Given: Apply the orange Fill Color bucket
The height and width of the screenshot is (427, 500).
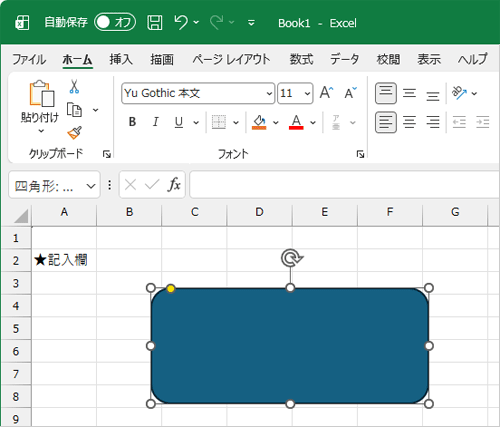Looking at the screenshot, I should [x=259, y=122].
